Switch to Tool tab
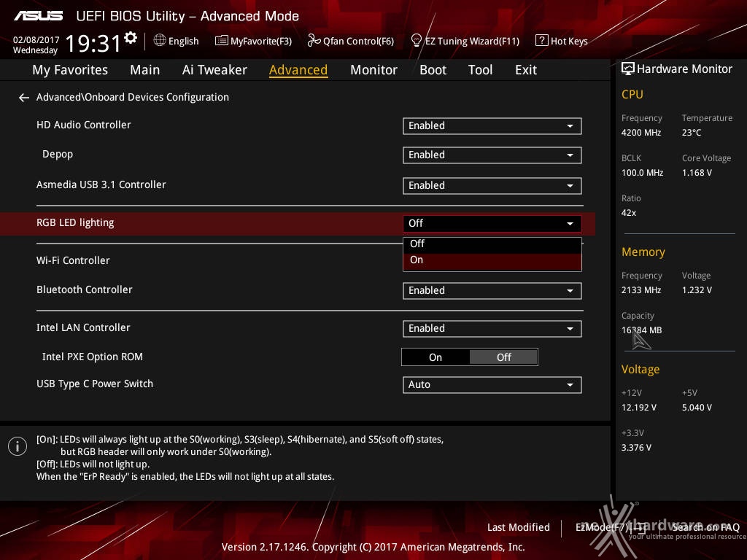Viewport: 747px width, 560px height. pyautogui.click(x=480, y=70)
